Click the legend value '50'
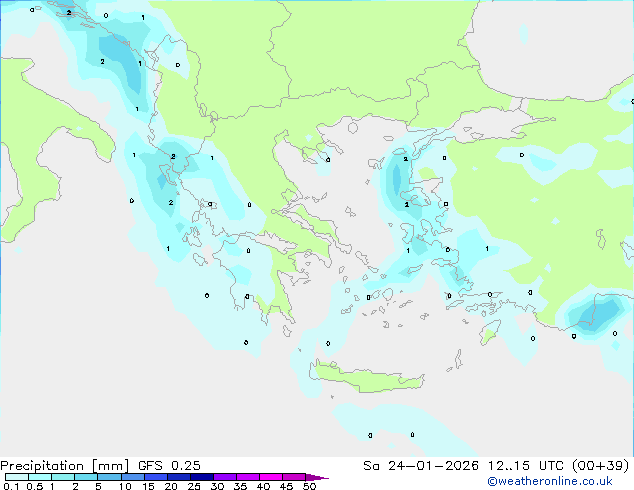The height and width of the screenshot is (490, 634). pos(309,486)
